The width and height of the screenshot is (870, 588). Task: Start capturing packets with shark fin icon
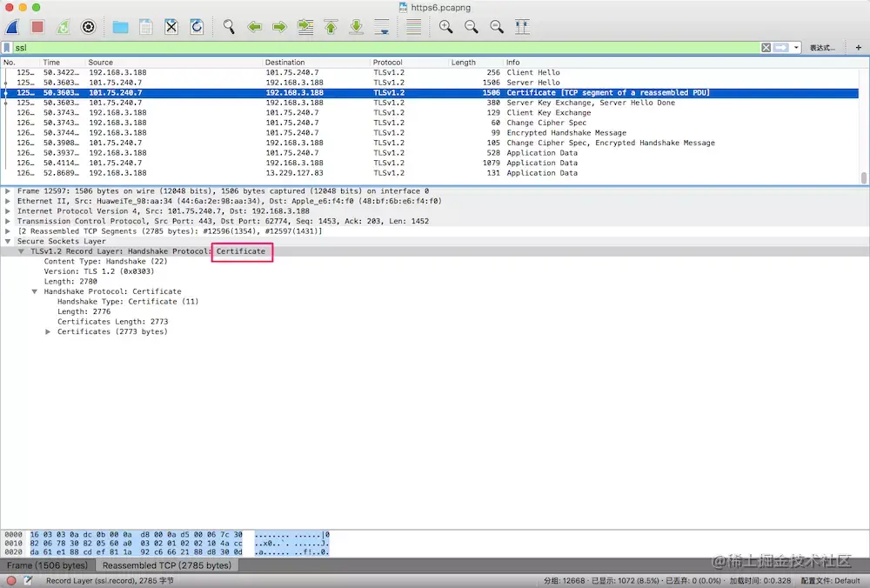(12, 27)
